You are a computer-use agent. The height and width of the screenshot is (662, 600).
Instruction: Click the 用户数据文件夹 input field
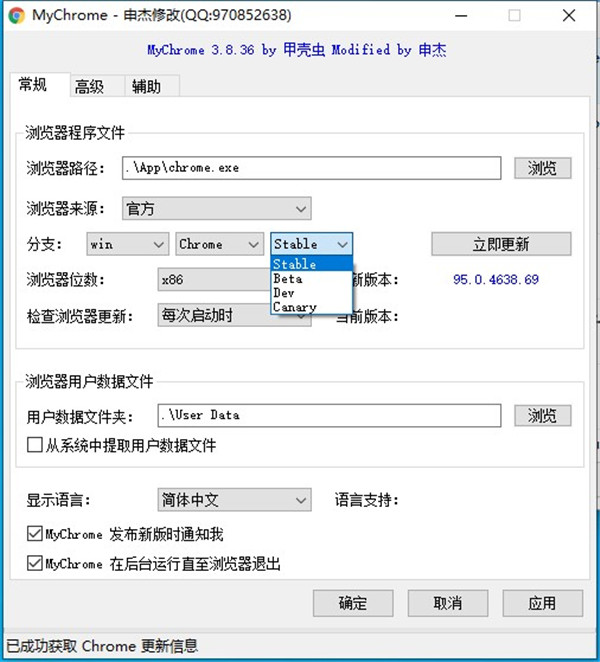(328, 415)
